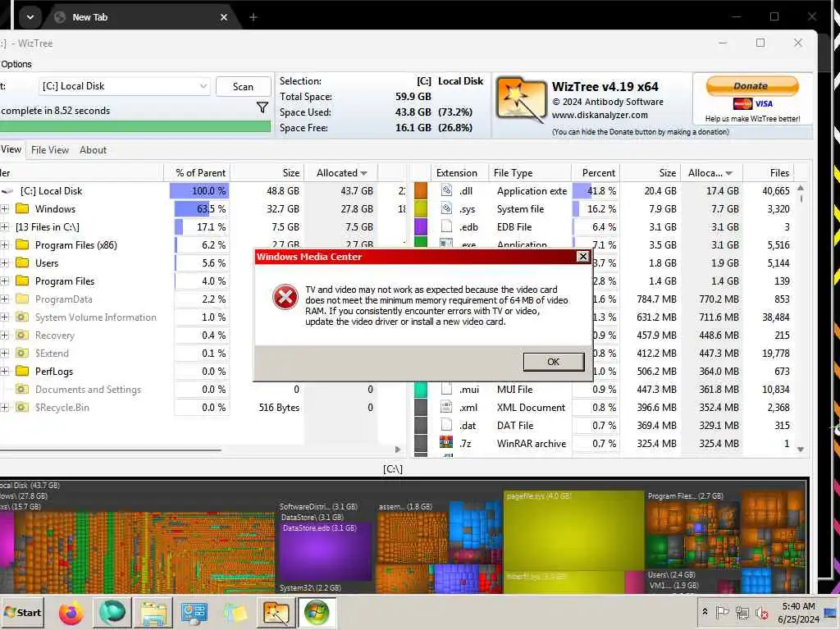Sort the file types by the Alloca... column
840x630 pixels.
point(710,172)
